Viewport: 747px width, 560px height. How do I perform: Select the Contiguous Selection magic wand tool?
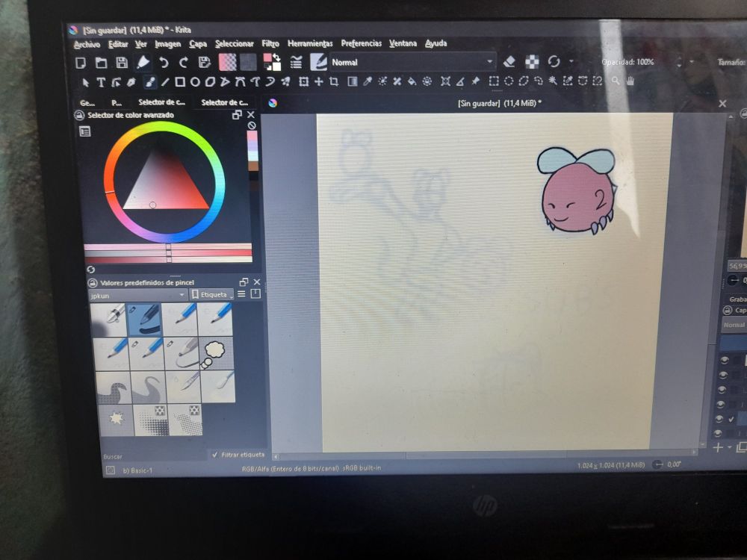tap(553, 81)
